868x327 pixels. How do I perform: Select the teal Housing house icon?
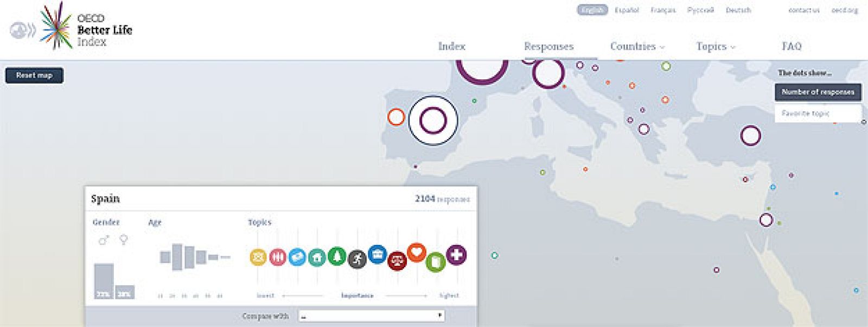317,257
